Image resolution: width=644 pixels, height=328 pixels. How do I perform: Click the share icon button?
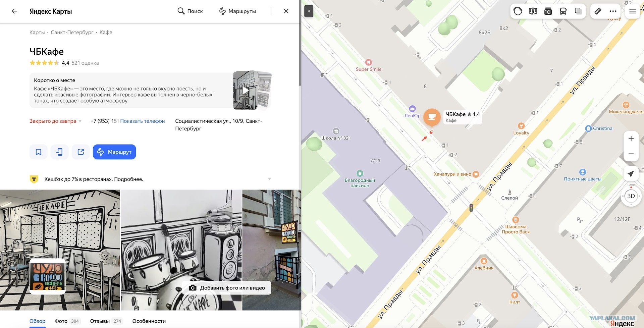[81, 152]
